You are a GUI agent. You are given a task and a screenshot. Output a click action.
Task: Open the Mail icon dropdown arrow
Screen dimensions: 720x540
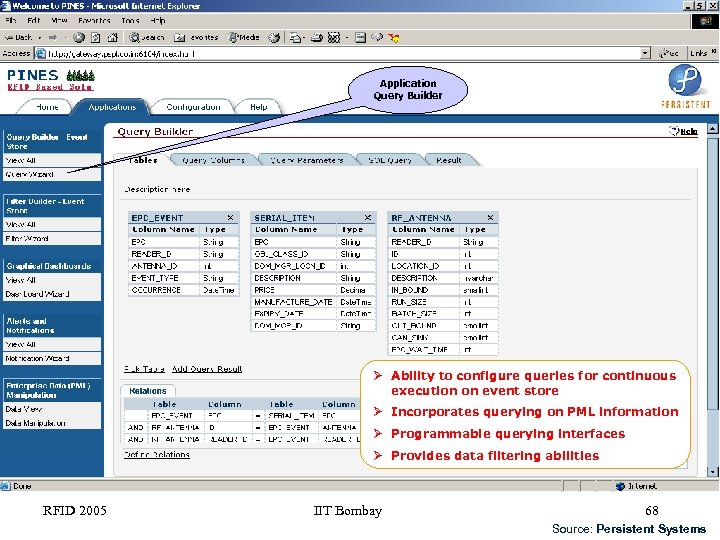click(x=304, y=38)
